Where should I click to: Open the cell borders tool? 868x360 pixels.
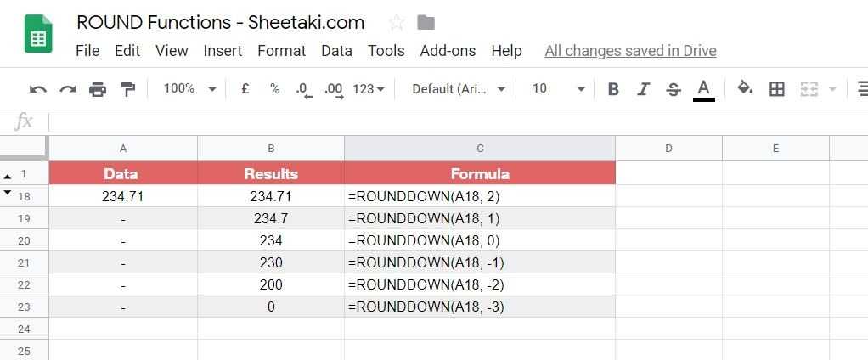(x=776, y=89)
